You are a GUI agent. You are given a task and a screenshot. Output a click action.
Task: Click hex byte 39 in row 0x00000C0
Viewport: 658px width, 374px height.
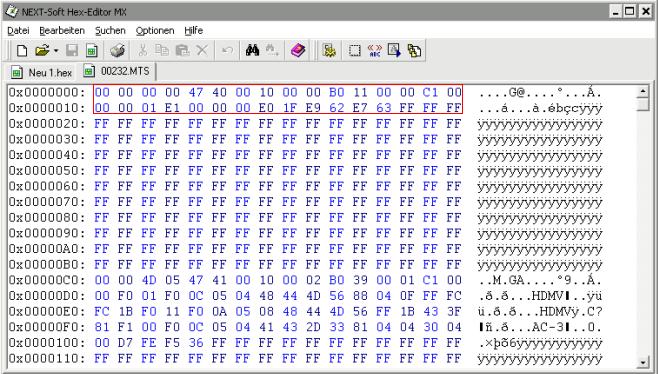click(x=360, y=280)
